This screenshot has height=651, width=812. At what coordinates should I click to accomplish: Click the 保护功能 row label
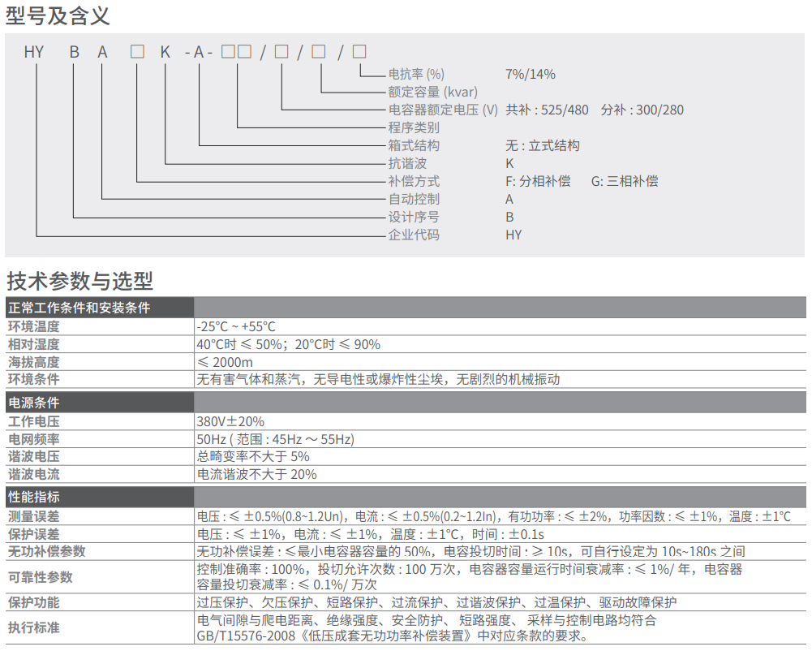(x=33, y=603)
